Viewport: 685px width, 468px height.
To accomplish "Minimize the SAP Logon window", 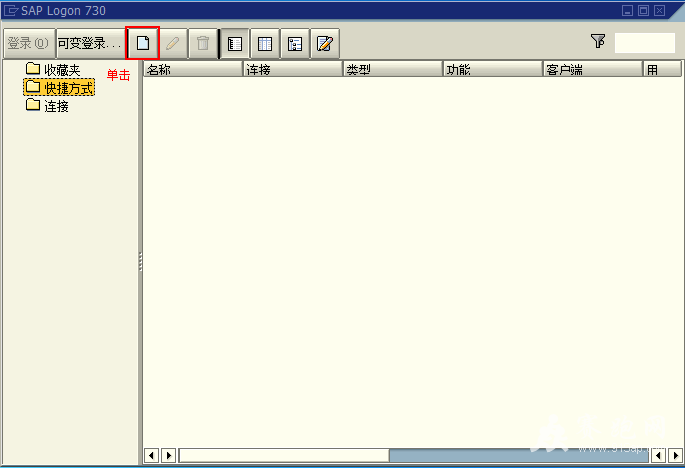I will point(627,10).
